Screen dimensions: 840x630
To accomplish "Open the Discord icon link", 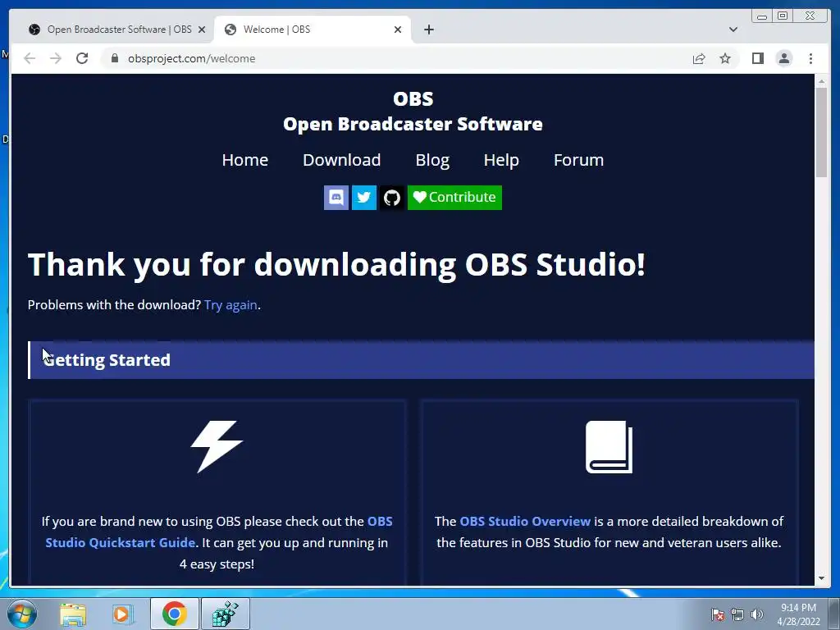I will pos(336,198).
